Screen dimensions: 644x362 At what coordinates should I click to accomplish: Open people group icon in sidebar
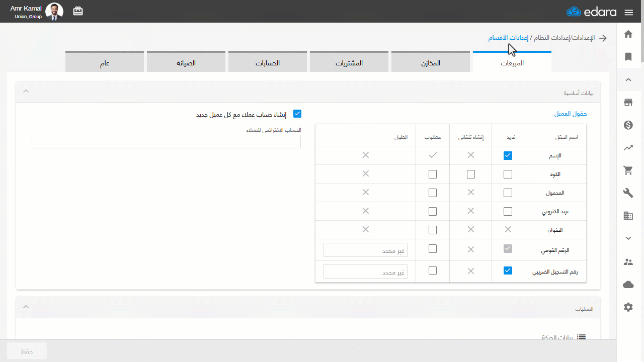(628, 261)
